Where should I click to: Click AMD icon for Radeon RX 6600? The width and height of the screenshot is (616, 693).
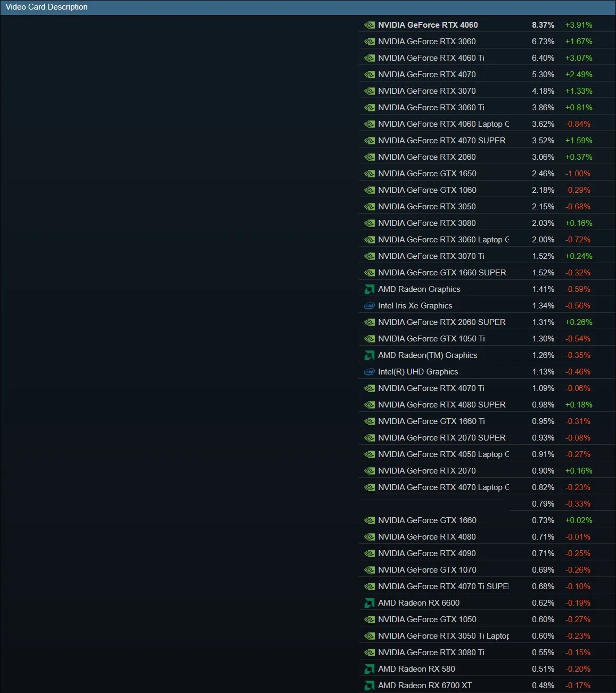369,603
